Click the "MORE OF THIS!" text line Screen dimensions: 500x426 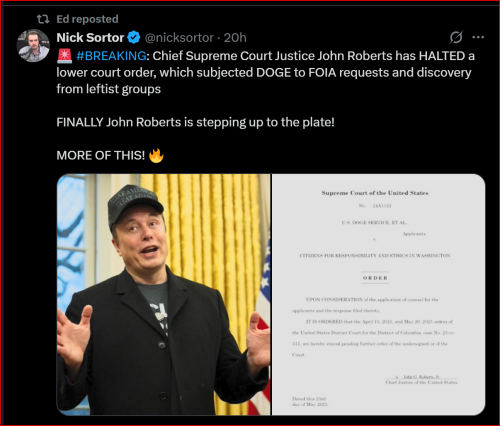101,156
